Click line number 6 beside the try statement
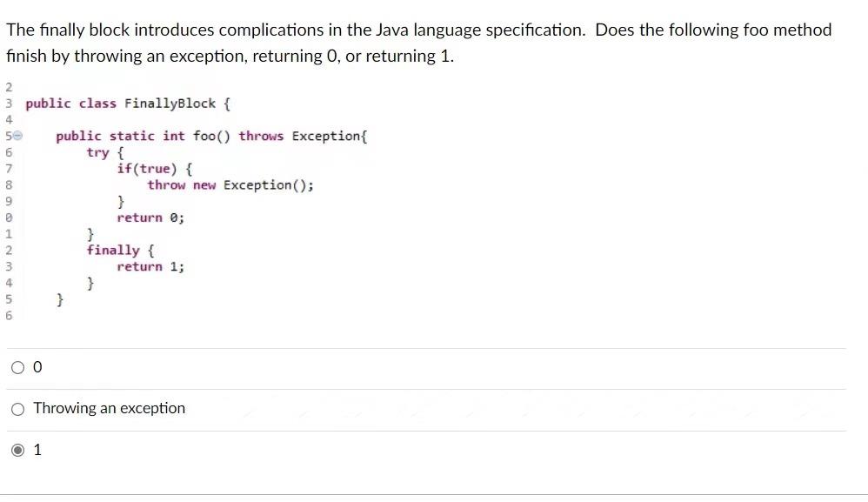This screenshot has height=502, width=868. [x=7, y=152]
